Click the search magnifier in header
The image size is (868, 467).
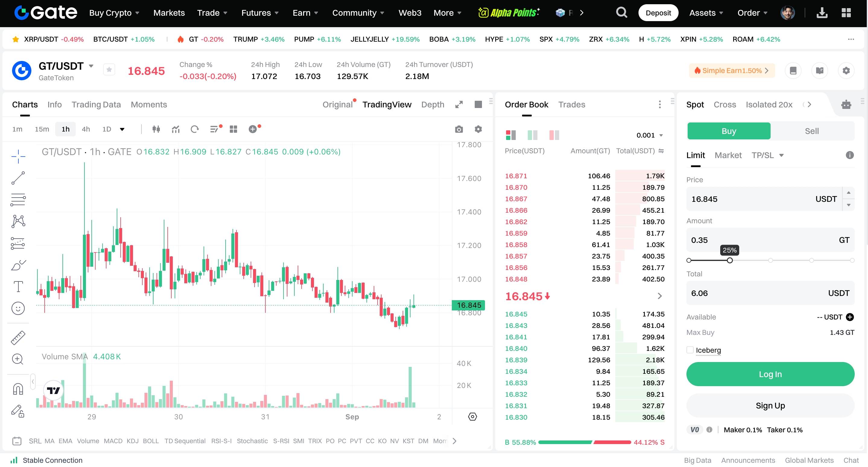(621, 13)
